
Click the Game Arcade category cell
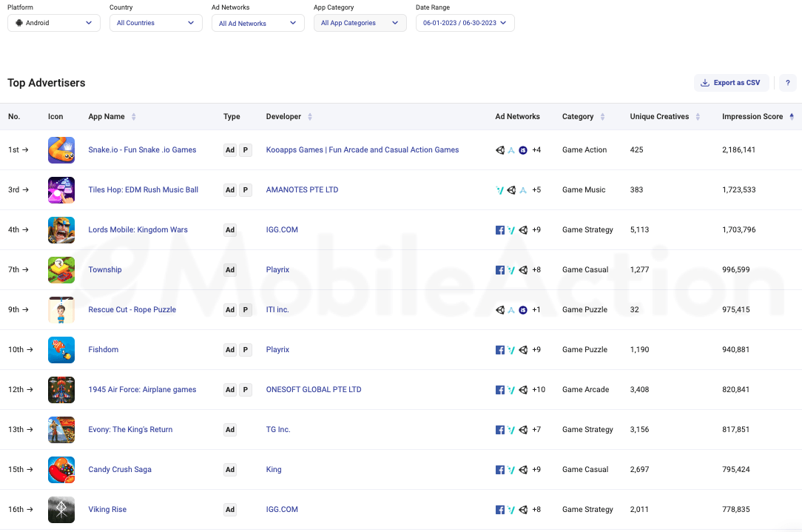pos(586,389)
